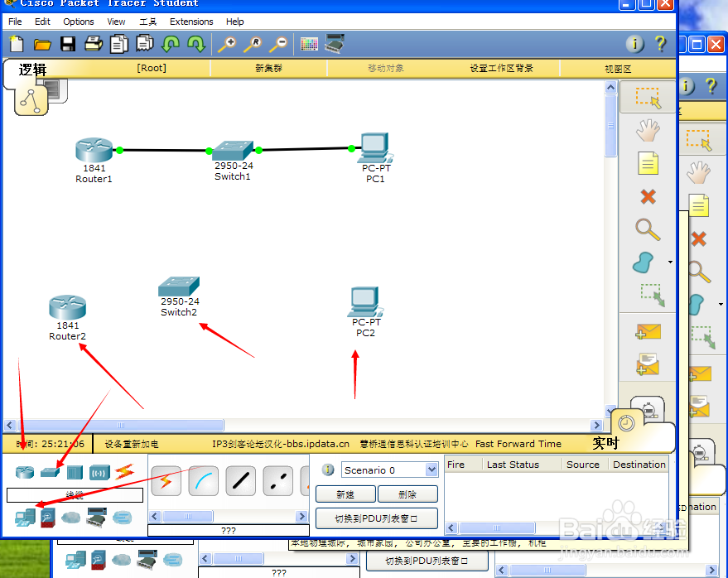Choose the Move Layout hand tool
The image size is (728, 578).
[x=648, y=131]
